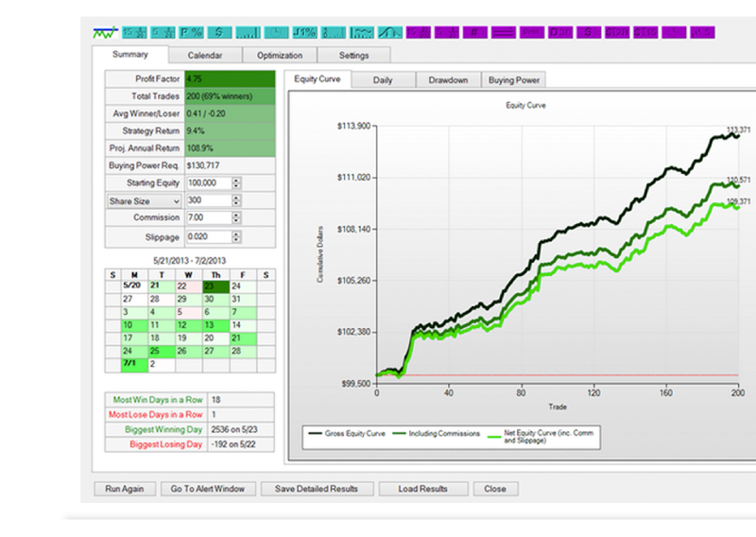Increase the share size value of 300
Viewport: 756px width, 537px height.
click(x=236, y=198)
